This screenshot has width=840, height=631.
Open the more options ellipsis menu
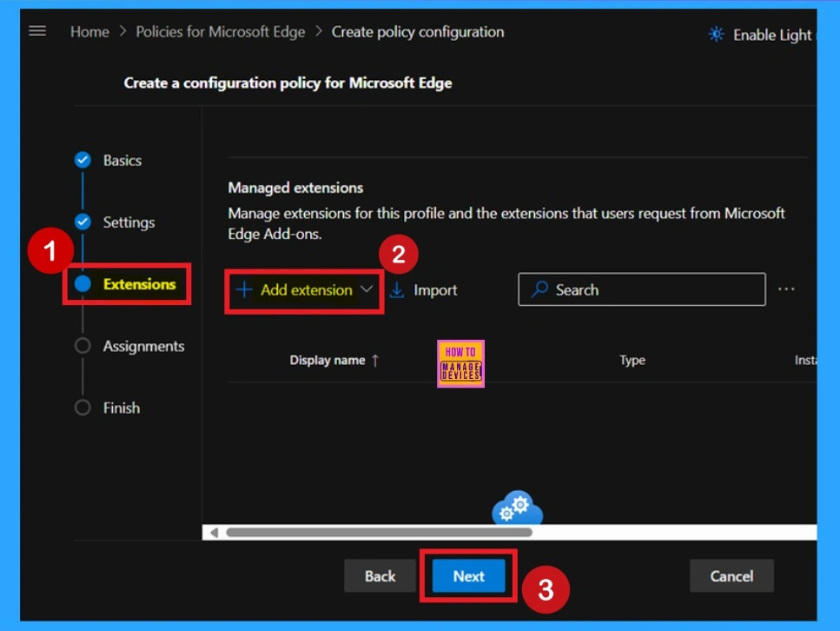pyautogui.click(x=786, y=289)
